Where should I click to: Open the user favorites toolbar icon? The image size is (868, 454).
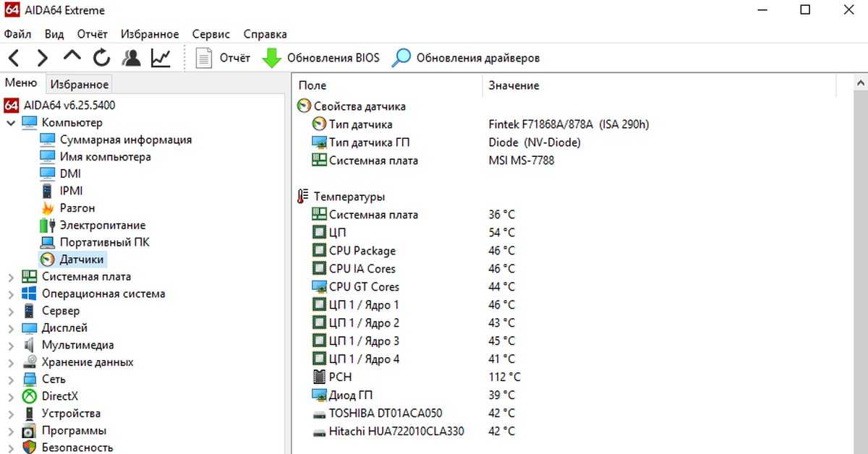131,58
